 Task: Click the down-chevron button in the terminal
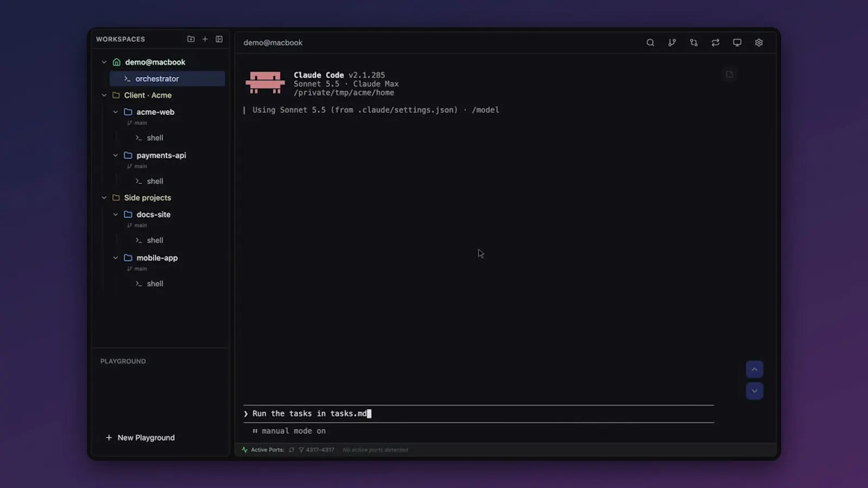[x=754, y=391]
